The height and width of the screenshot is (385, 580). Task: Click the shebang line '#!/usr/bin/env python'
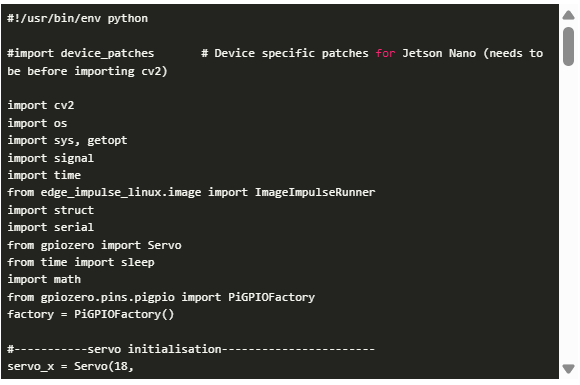tap(77, 18)
